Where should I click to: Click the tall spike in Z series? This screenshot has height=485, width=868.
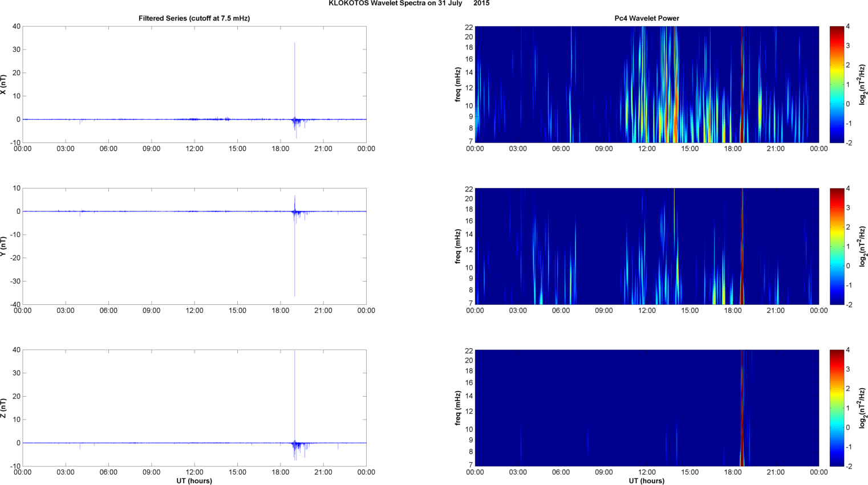pos(295,388)
